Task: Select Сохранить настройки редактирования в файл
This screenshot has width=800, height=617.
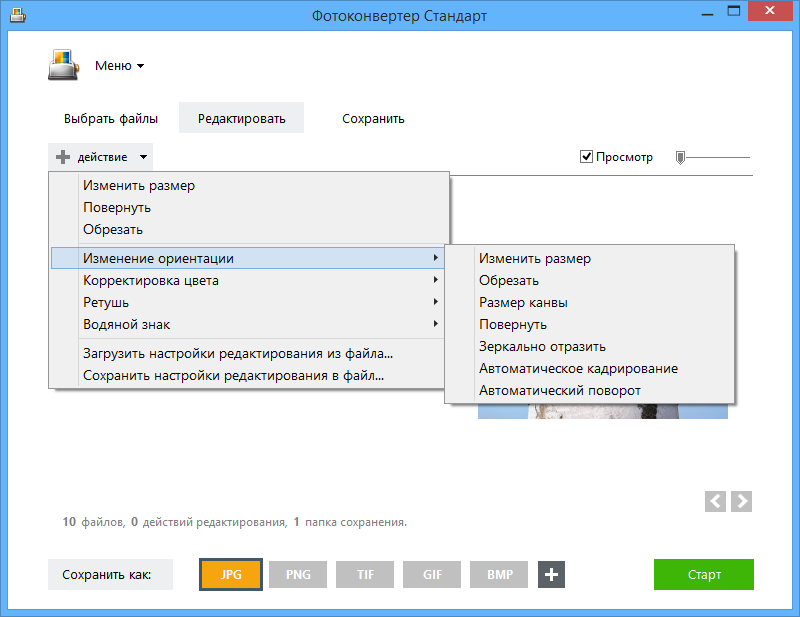Action: point(248,375)
